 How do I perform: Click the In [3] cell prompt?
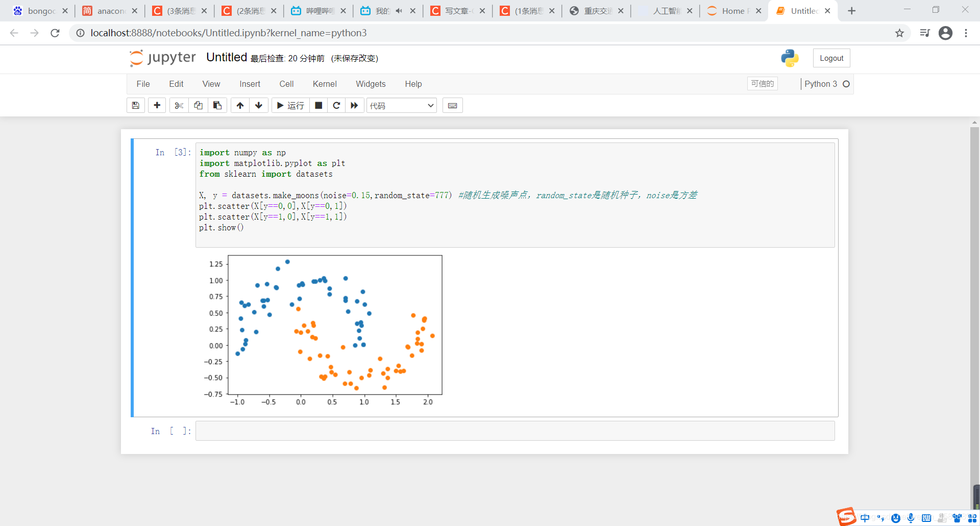[x=173, y=152]
